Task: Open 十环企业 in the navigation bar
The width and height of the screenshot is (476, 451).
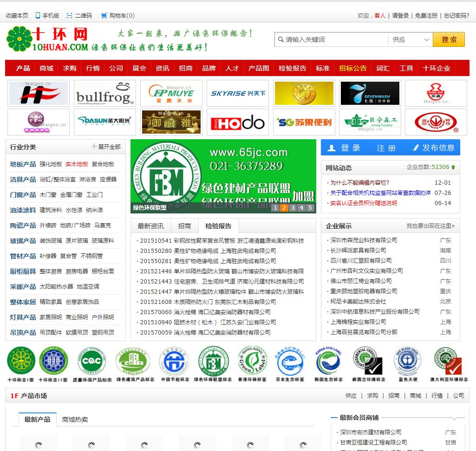Action: (x=436, y=68)
